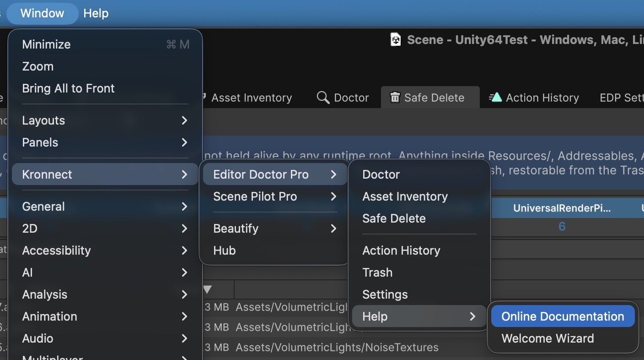
Task: Open the Help menu in menu bar
Action: (x=96, y=13)
